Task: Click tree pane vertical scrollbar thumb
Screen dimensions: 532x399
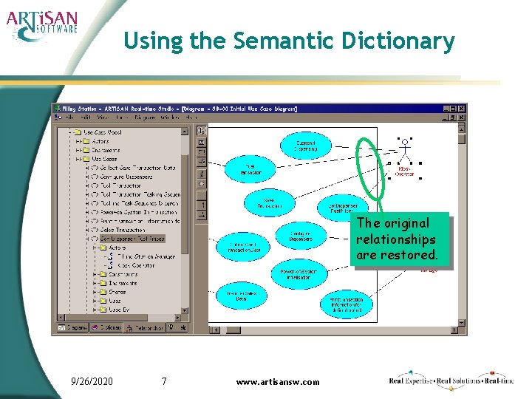Action: pyautogui.click(x=185, y=204)
